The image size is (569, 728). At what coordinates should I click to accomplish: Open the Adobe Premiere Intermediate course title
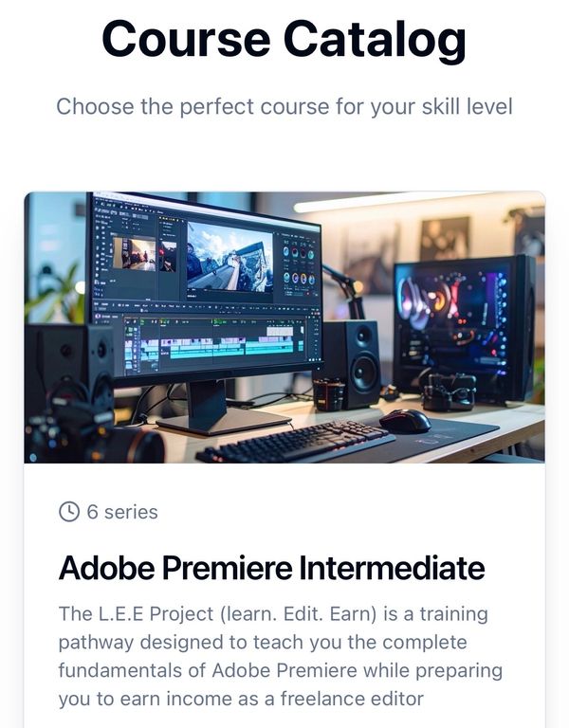pos(272,568)
